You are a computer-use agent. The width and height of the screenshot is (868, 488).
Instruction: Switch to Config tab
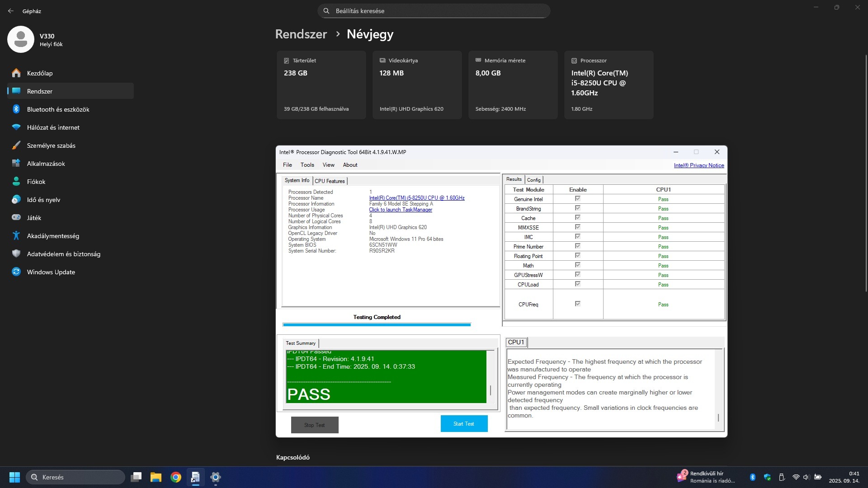pyautogui.click(x=533, y=180)
